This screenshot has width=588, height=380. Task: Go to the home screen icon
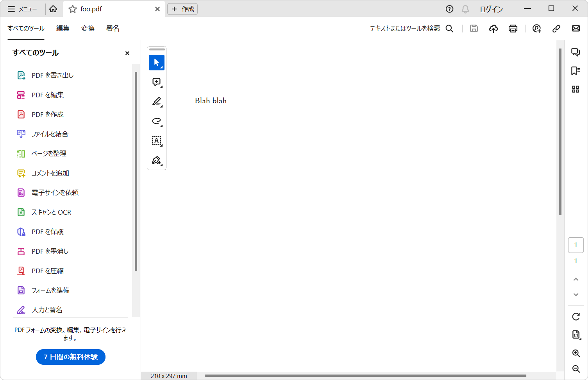point(53,9)
